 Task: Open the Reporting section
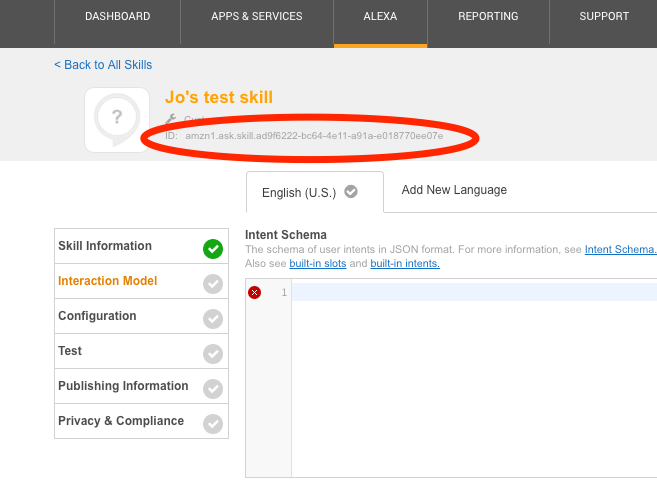[488, 17]
